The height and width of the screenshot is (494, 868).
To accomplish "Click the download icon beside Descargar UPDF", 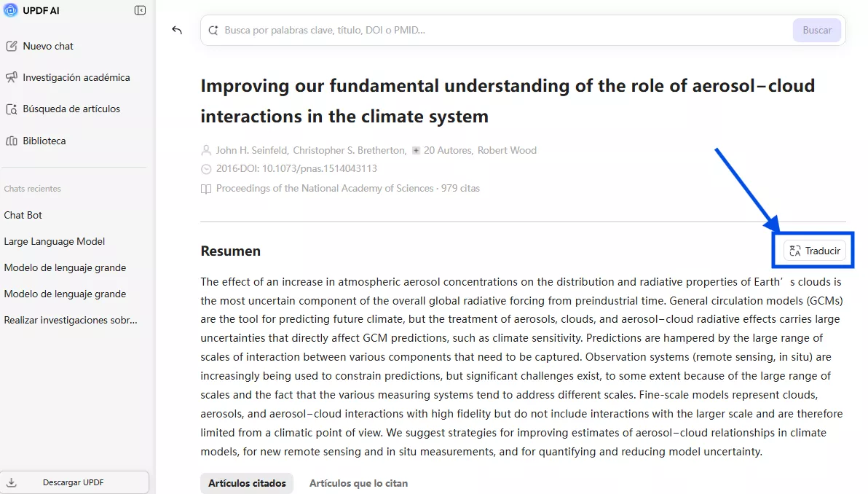I will [12, 482].
